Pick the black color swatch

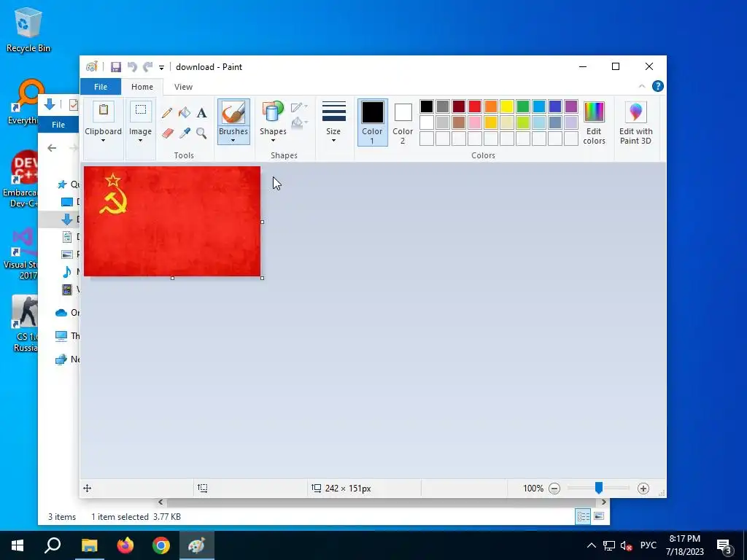click(426, 106)
